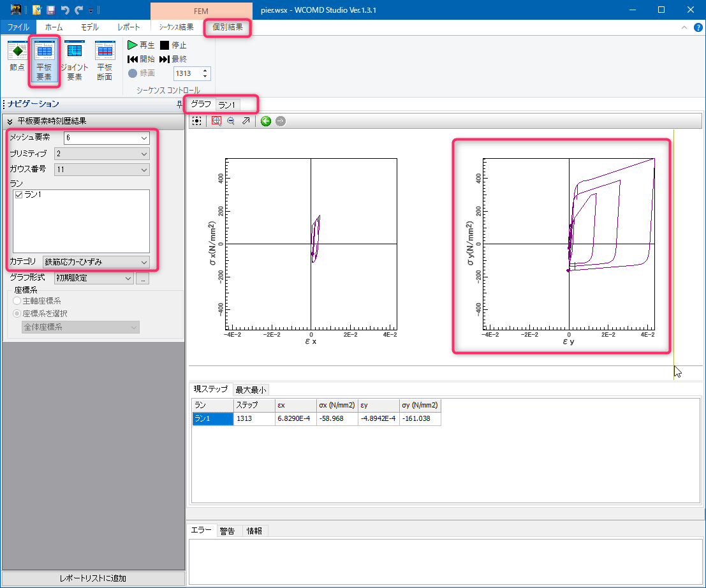
Task: Click the 再生 play button
Action: click(x=141, y=45)
